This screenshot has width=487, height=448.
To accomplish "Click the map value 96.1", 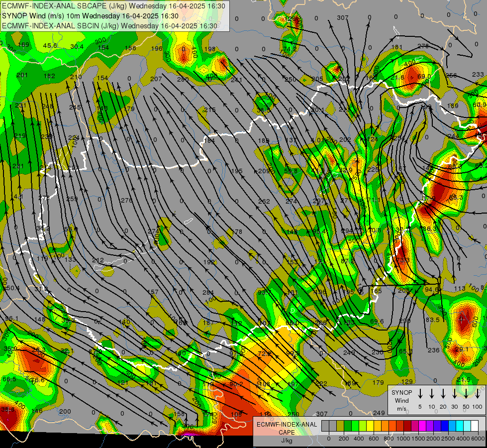I will [x=11, y=319].
